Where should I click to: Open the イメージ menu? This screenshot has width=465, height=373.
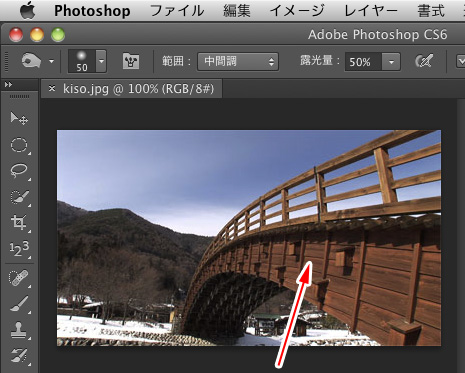[297, 11]
